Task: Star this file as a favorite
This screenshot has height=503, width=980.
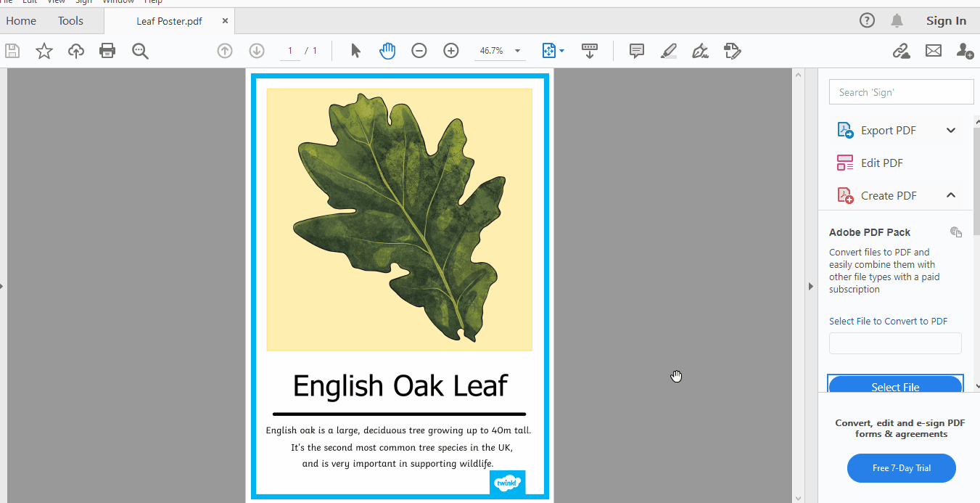Action: pos(44,51)
